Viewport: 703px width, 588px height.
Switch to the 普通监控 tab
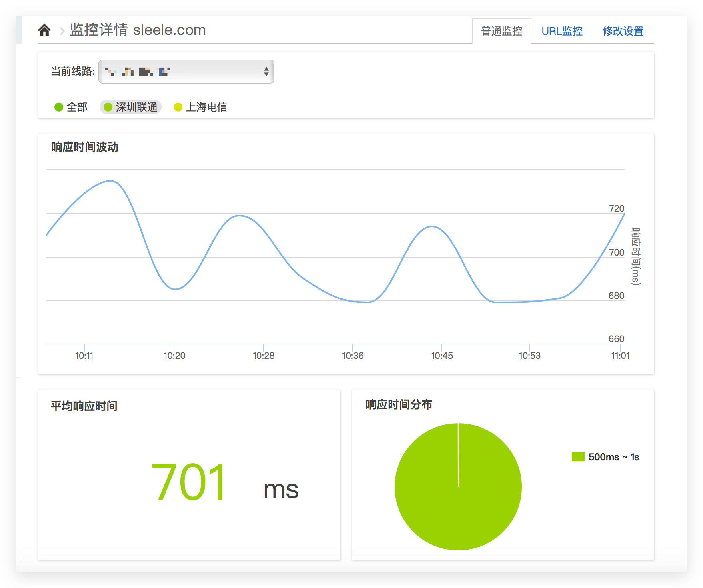(501, 31)
